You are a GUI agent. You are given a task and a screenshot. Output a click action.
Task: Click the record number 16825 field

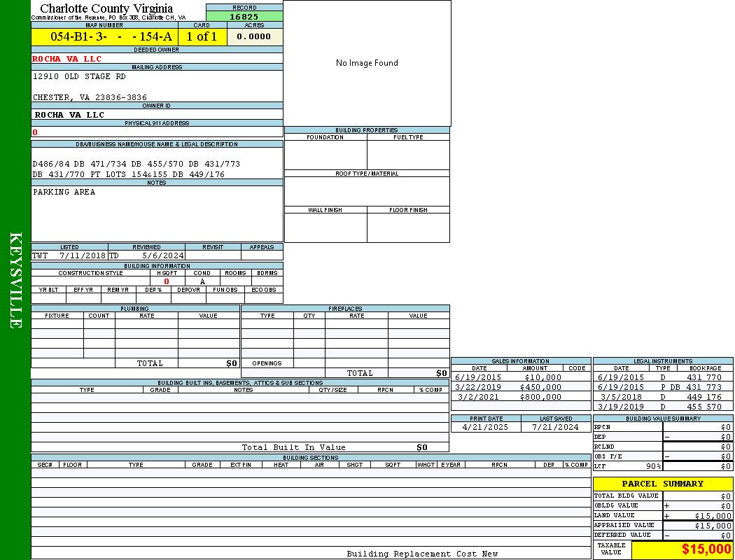coord(244,17)
